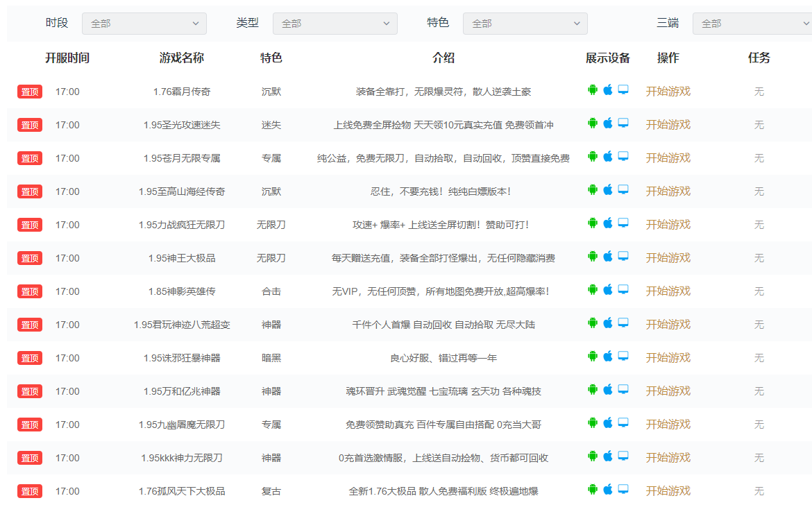The width and height of the screenshot is (812, 505).
Task: Open the 特色 filter dropdown
Action: pyautogui.click(x=525, y=24)
